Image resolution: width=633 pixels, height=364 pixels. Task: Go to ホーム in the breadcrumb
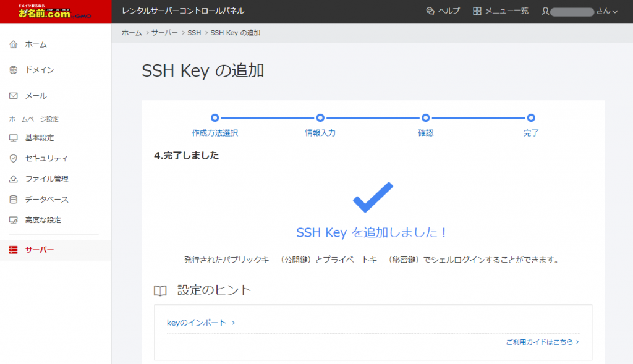[x=132, y=33]
